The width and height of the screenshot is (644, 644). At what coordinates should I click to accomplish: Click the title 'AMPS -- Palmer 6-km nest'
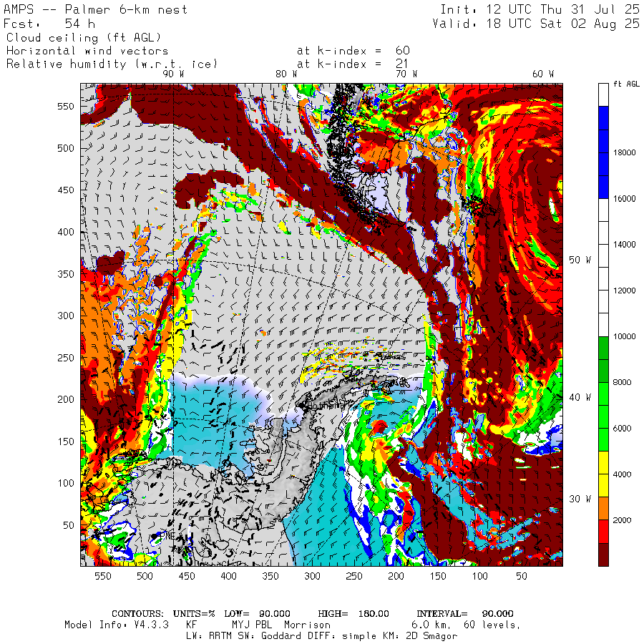pyautogui.click(x=95, y=9)
